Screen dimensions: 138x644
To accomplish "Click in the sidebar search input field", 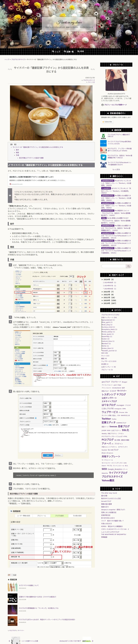I will point(114,266).
